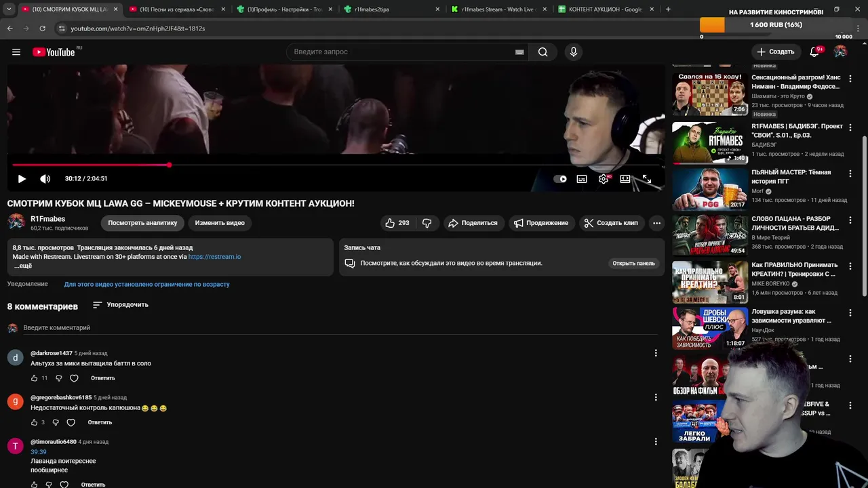This screenshot has width=868, height=488.
Task: Switch to theater mode
Action: (625, 179)
